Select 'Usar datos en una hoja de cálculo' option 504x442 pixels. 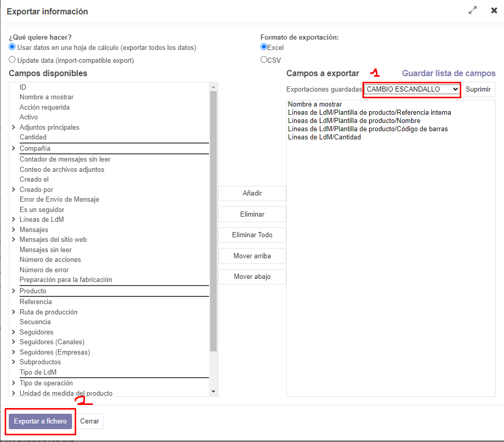[x=12, y=47]
